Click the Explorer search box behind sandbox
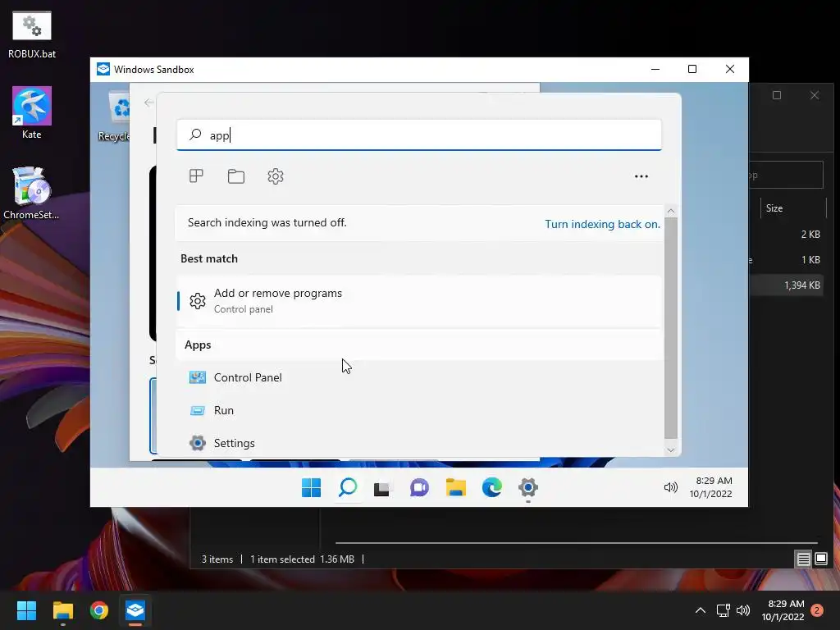This screenshot has height=630, width=840. (x=786, y=175)
